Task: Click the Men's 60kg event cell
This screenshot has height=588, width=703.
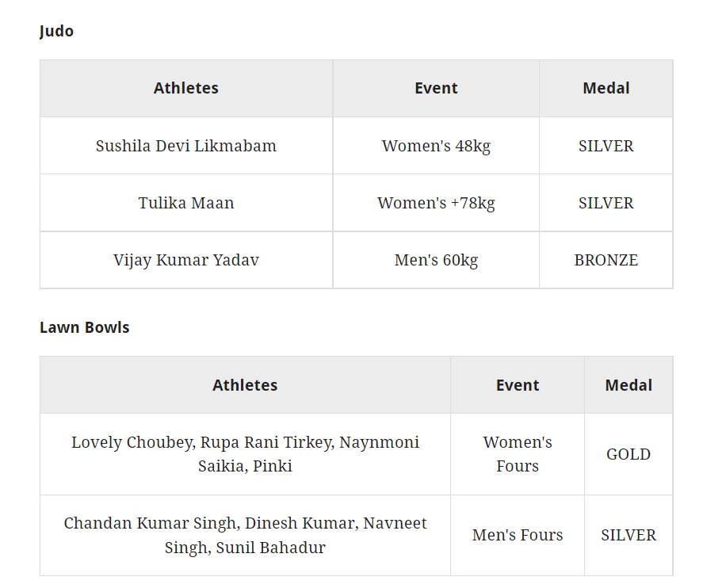Action: 436,260
